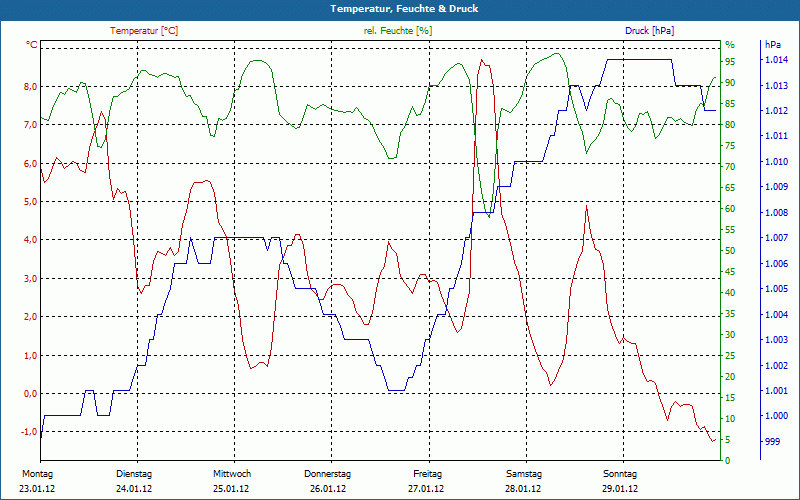The height and width of the screenshot is (500, 800).
Task: Select the blue 'Druck [hPa]' legend label
Action: (649, 31)
